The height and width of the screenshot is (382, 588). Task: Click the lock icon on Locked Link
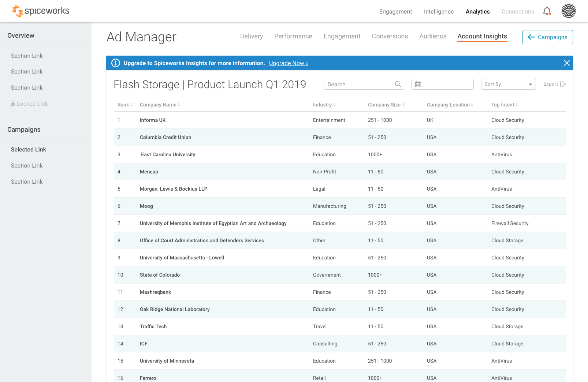pyautogui.click(x=13, y=104)
